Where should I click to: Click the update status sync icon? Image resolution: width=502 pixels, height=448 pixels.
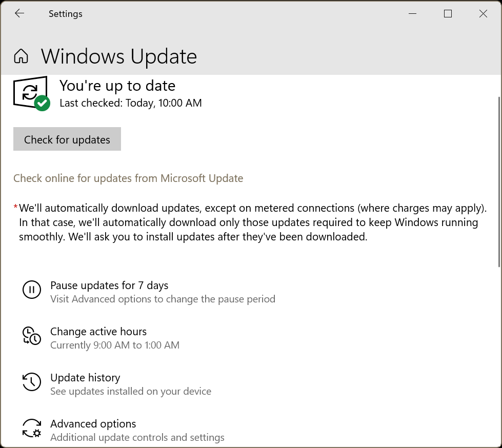tap(31, 93)
